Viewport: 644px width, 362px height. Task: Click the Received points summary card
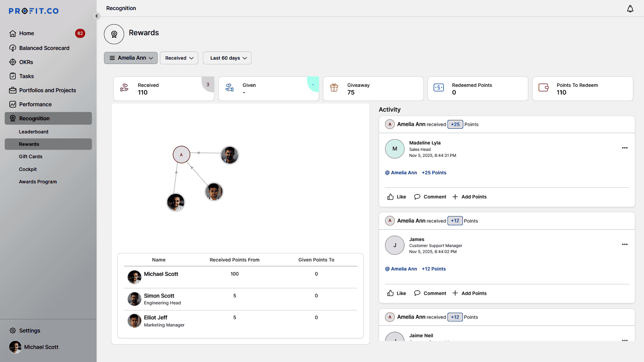click(163, 89)
